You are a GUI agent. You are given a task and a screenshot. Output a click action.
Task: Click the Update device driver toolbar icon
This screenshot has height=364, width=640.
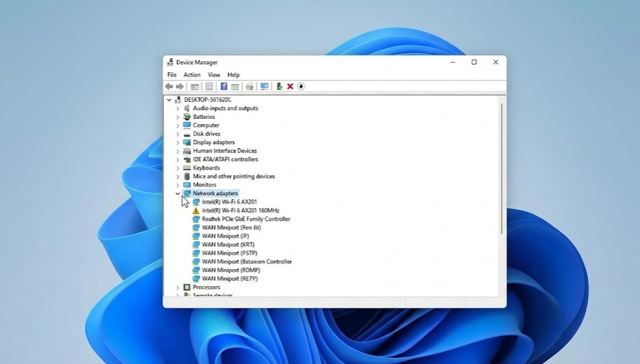pos(279,87)
